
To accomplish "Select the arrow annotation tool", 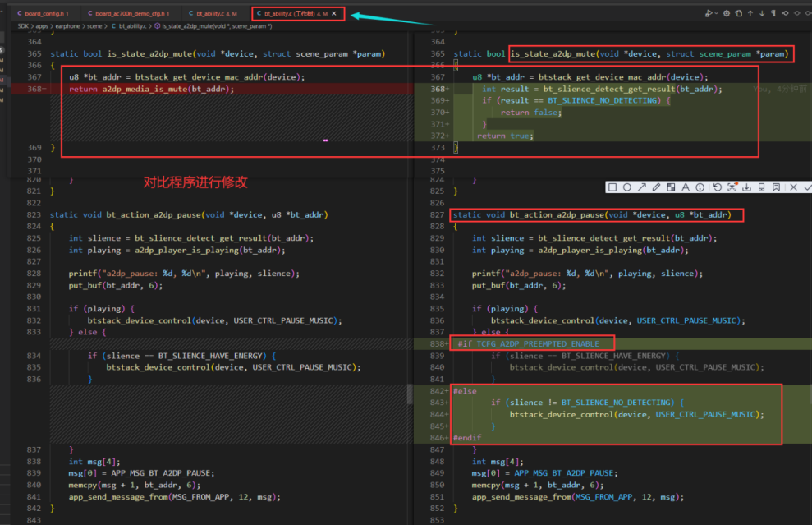I will [x=642, y=187].
